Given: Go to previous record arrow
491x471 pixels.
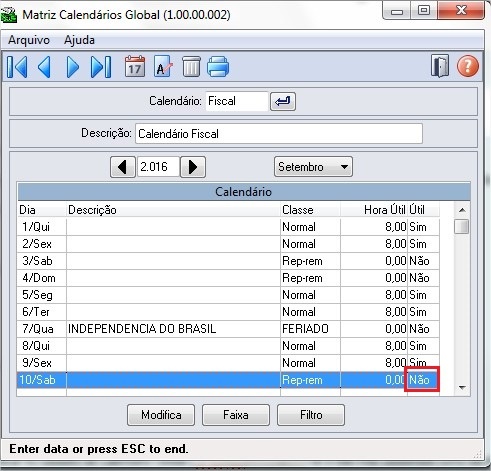Looking at the screenshot, I should click(x=44, y=67).
